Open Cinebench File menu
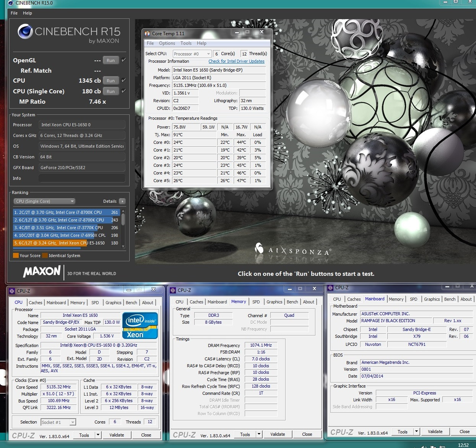Viewport: 476px width, 448px height. [x=14, y=13]
